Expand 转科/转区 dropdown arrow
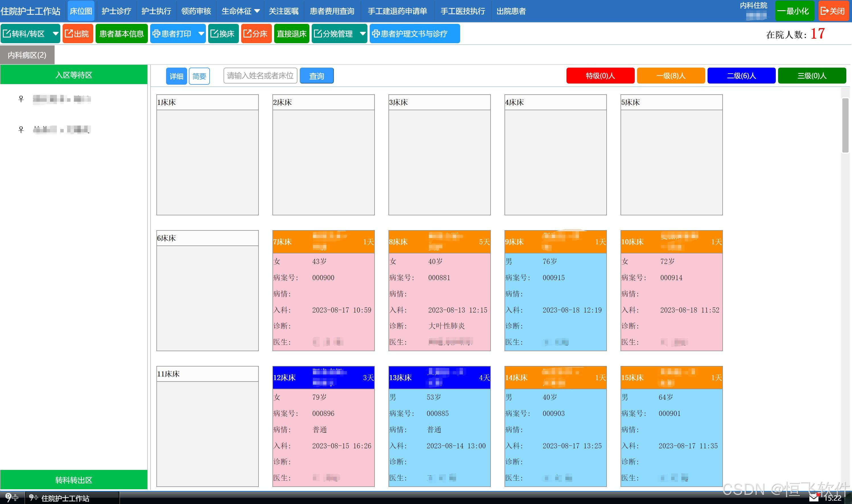This screenshot has width=852, height=504. pos(55,34)
